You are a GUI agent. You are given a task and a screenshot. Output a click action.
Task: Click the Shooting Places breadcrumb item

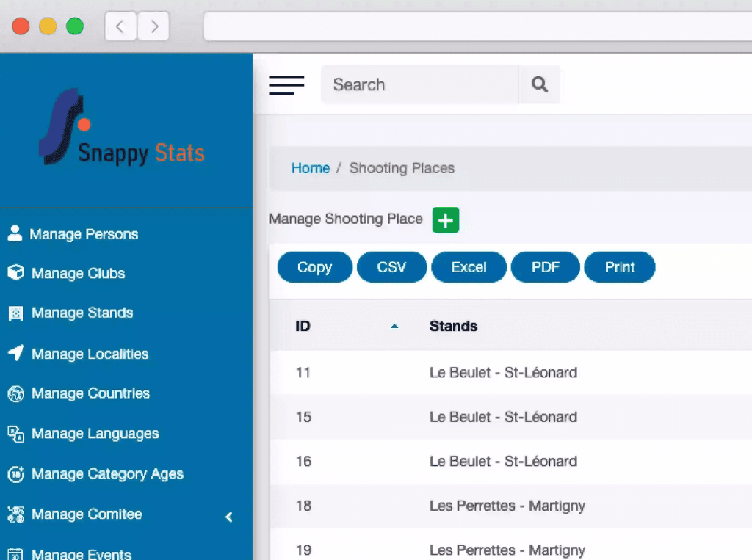402,168
